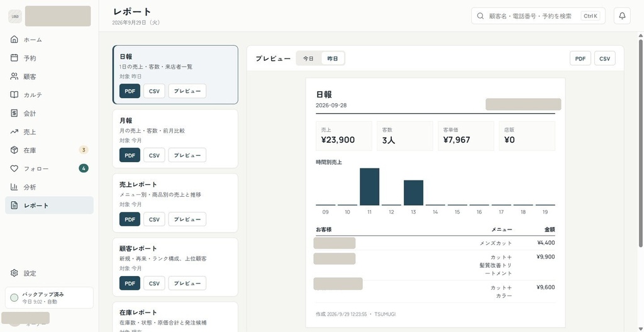Export 月報 as CSV
Viewport: 644px width, 332px height.
click(154, 155)
